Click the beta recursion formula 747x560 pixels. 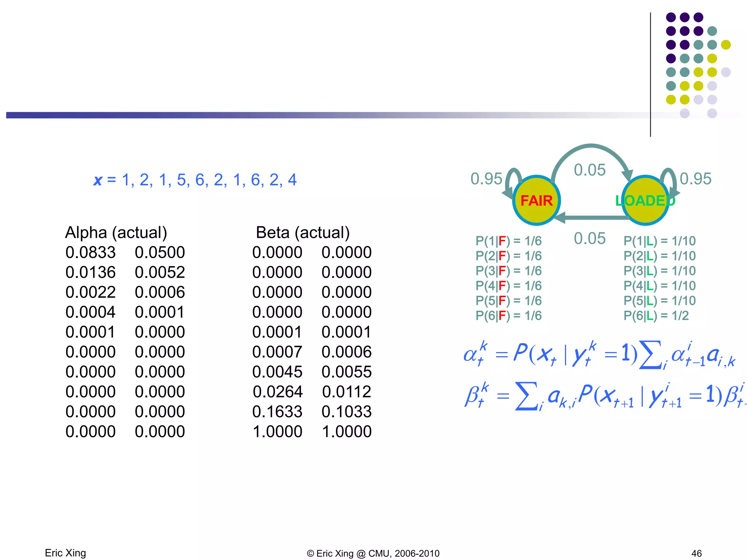click(605, 396)
